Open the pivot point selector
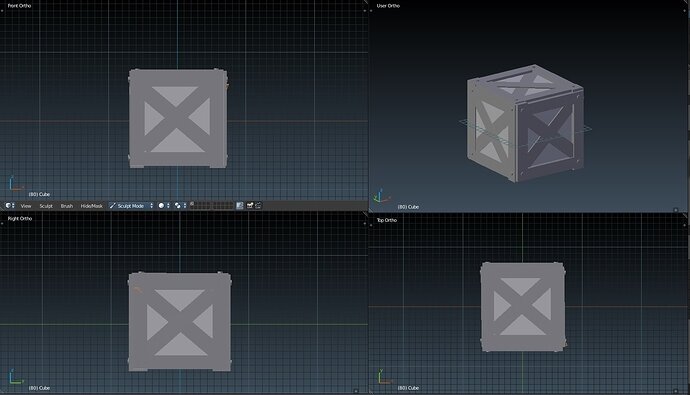The height and width of the screenshot is (395, 690). pyautogui.click(x=180, y=205)
